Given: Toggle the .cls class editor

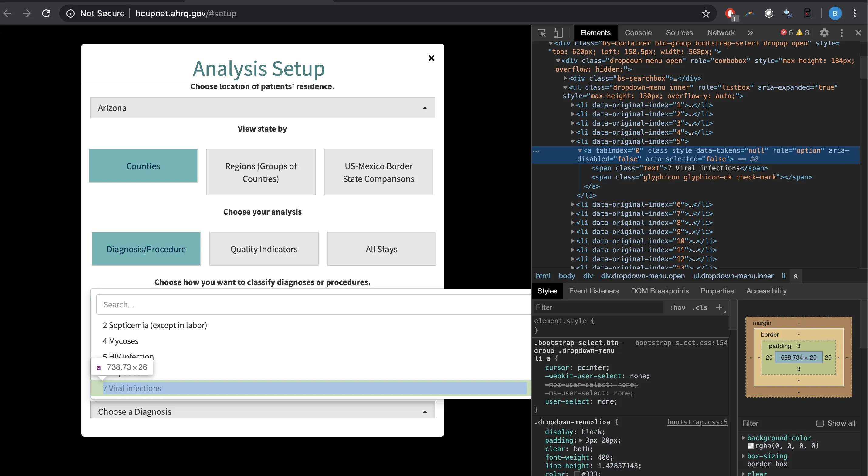Looking at the screenshot, I should click(700, 307).
